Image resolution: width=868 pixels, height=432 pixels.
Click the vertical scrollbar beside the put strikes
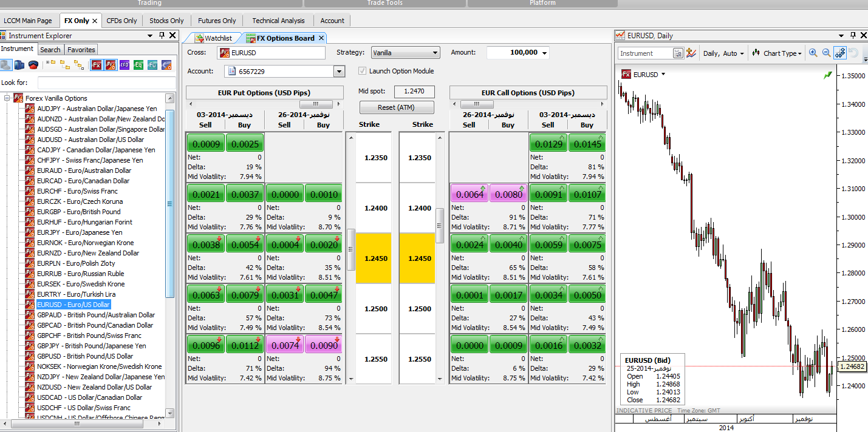coord(350,249)
